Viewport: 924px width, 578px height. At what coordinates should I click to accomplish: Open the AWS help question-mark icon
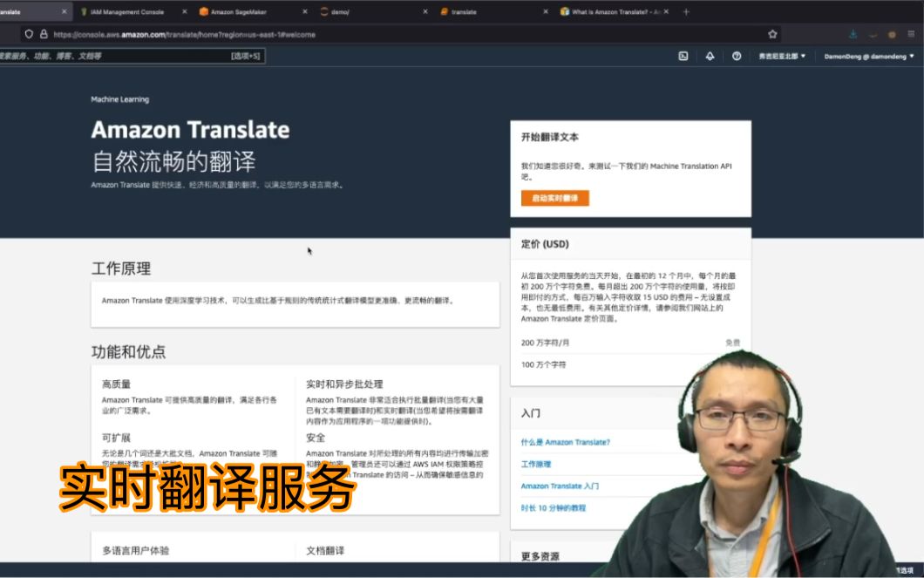pos(737,57)
